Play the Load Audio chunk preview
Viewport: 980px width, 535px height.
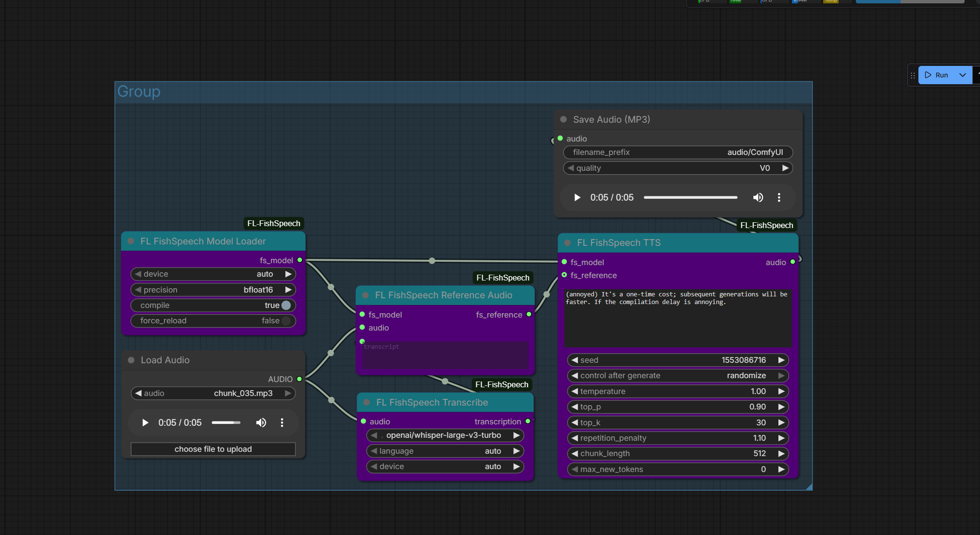coord(145,422)
